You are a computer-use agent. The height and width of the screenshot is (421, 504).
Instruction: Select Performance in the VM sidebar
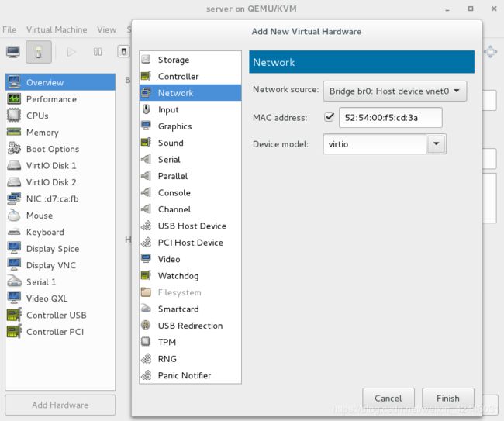(60, 99)
